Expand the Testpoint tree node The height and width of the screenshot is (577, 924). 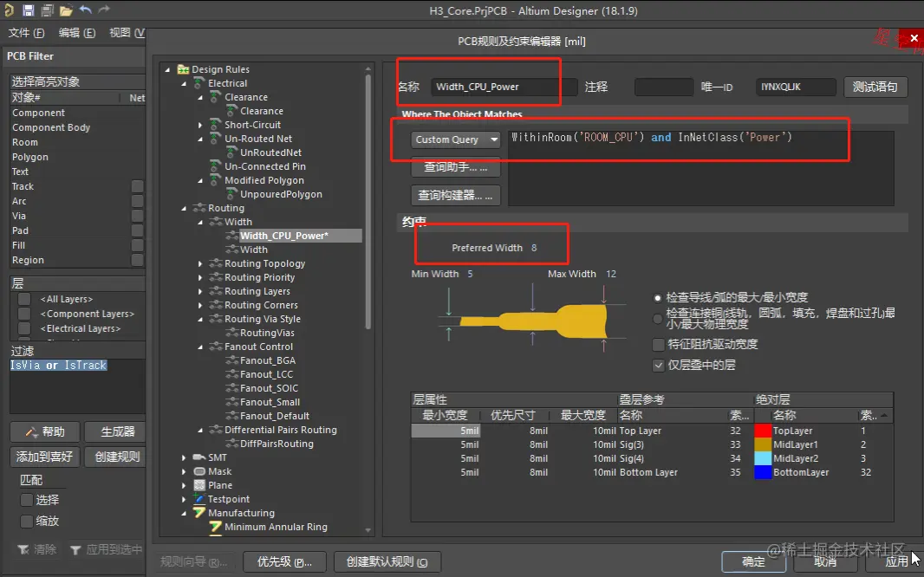(184, 499)
